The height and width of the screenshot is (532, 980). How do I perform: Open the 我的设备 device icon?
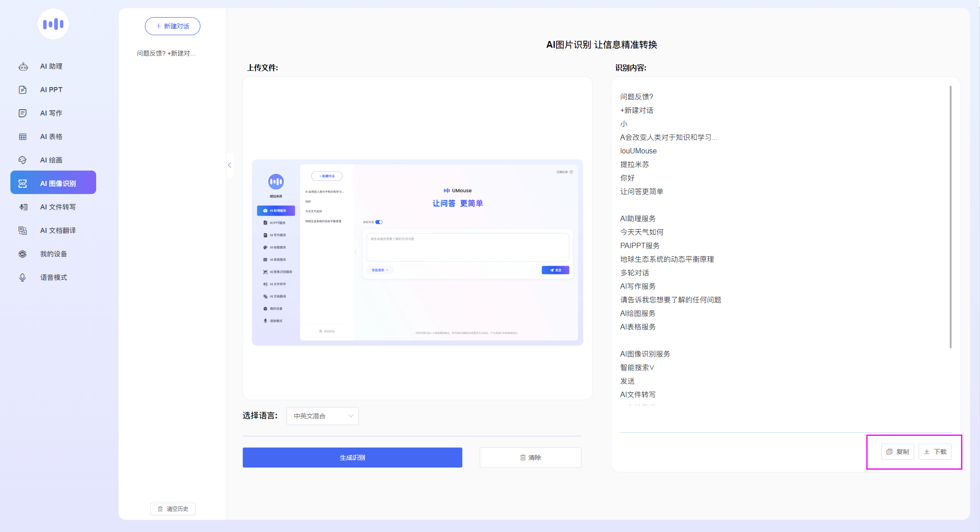[x=23, y=254]
